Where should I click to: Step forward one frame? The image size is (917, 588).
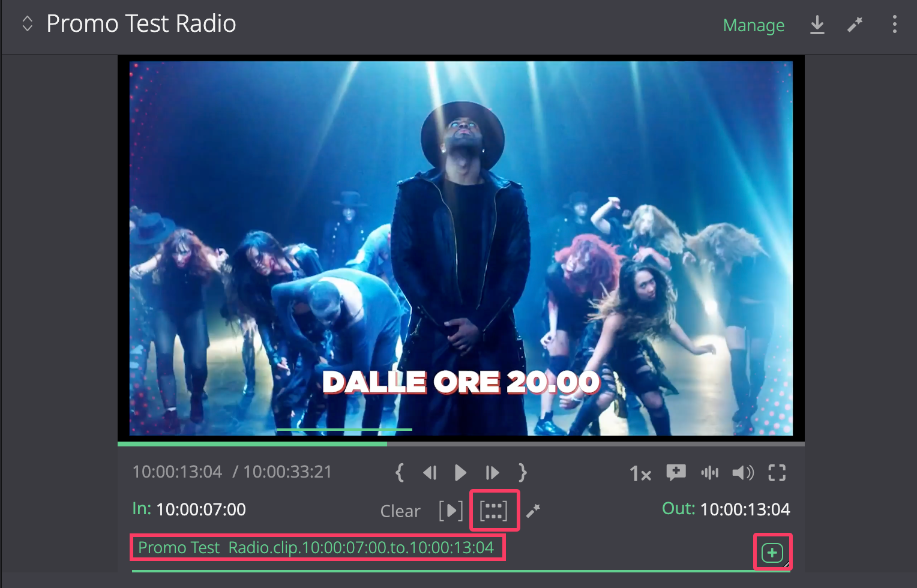[492, 473]
